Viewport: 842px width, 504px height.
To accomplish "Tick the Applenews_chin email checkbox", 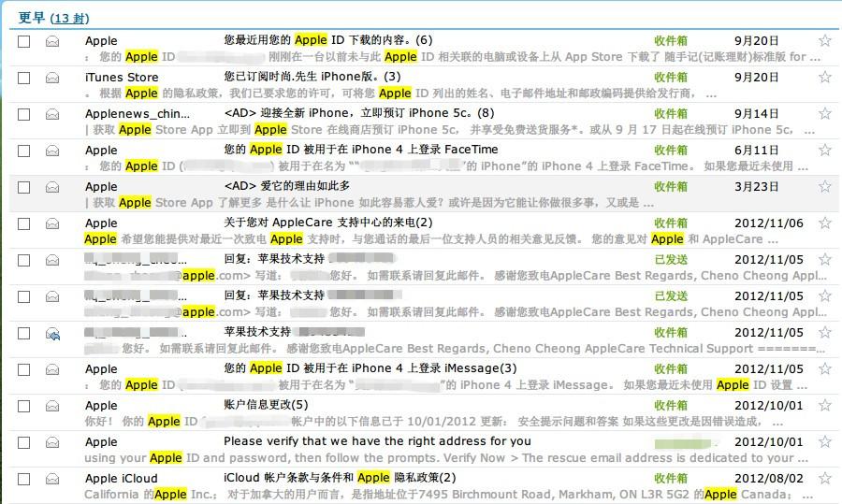I will [23, 114].
